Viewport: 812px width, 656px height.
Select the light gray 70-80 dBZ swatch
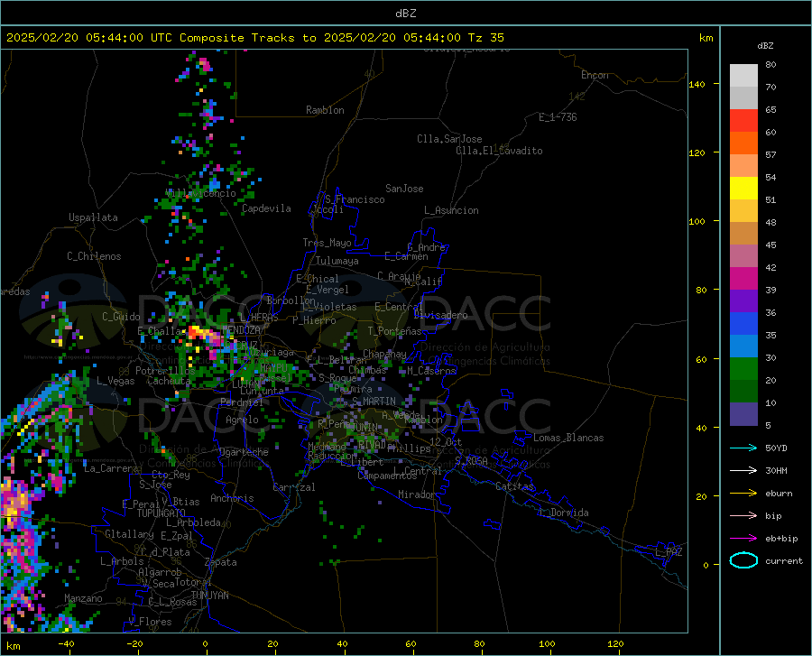[743, 76]
